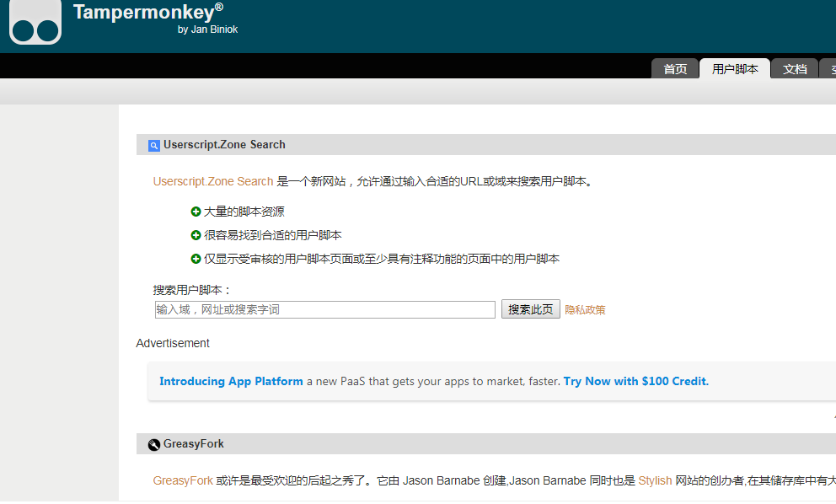Click the GreasyFork section header bar
Screen dimensions: 836x504
pos(421,443)
